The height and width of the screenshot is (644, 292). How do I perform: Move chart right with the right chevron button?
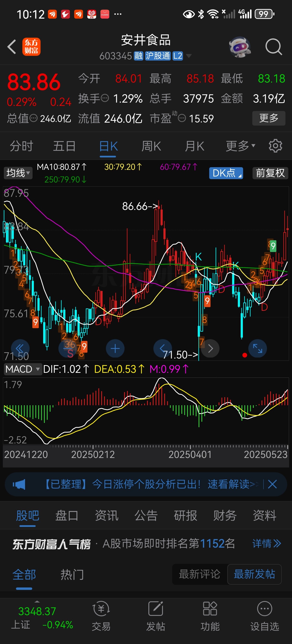(210, 348)
